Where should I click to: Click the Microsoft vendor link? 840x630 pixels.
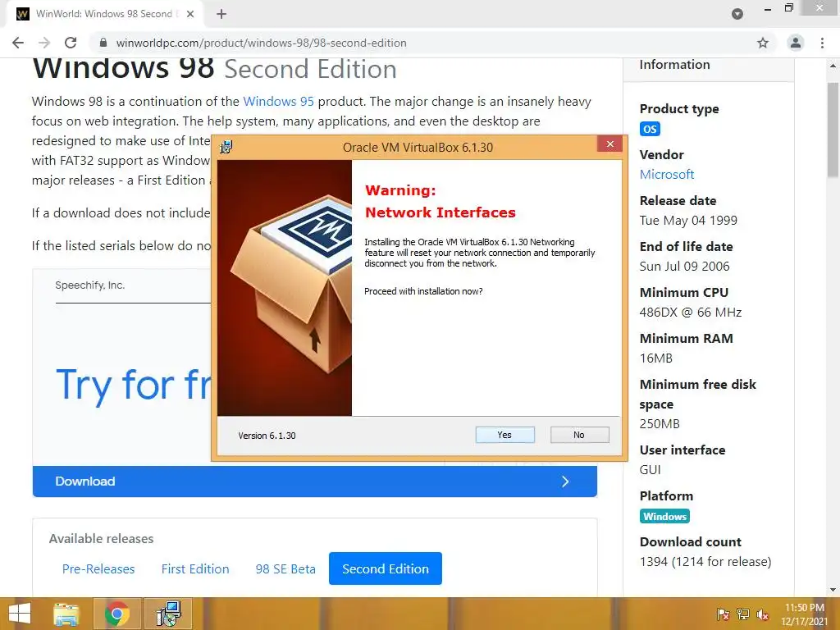[667, 174]
